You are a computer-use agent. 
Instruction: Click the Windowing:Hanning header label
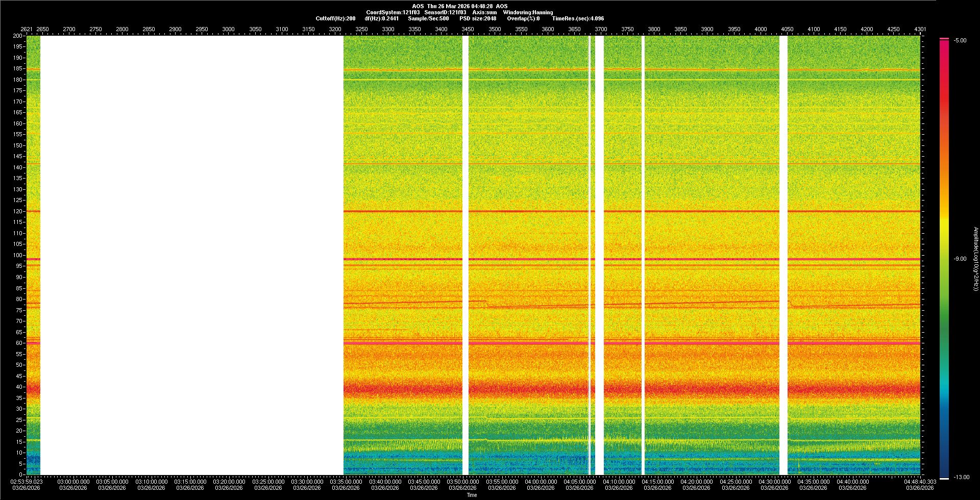528,12
